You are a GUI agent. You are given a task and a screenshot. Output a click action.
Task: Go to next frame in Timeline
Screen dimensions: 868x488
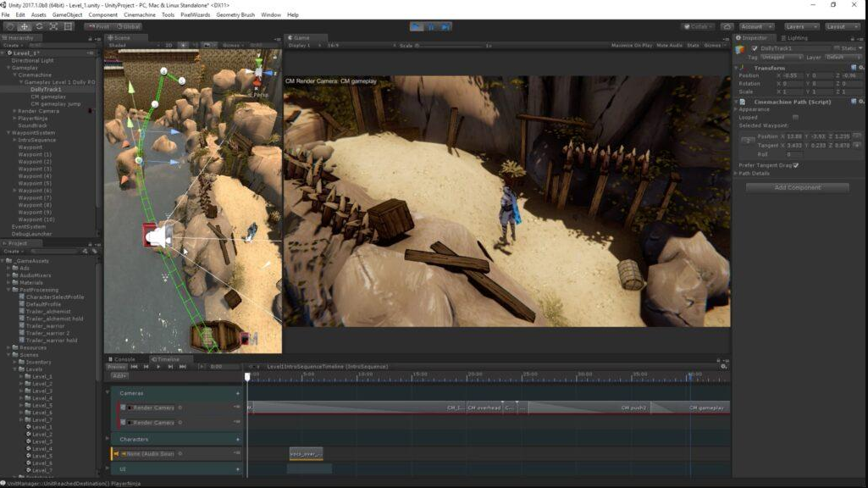[x=170, y=367]
